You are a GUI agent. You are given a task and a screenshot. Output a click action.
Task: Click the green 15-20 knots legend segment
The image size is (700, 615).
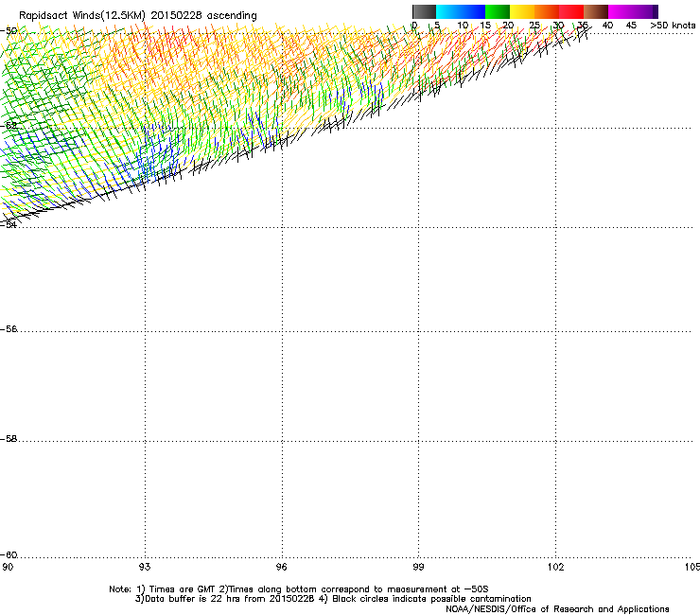(498, 11)
